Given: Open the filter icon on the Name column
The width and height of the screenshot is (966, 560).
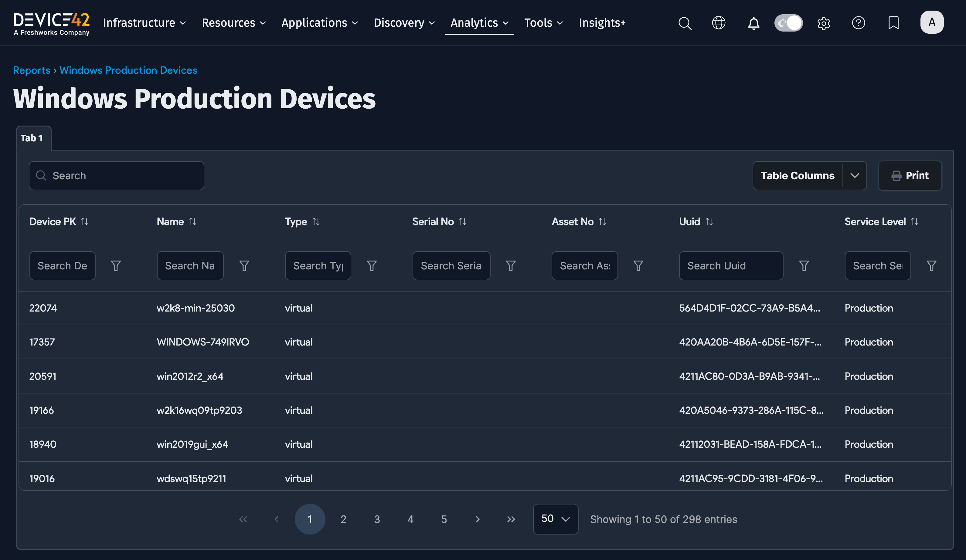Looking at the screenshot, I should 244,265.
